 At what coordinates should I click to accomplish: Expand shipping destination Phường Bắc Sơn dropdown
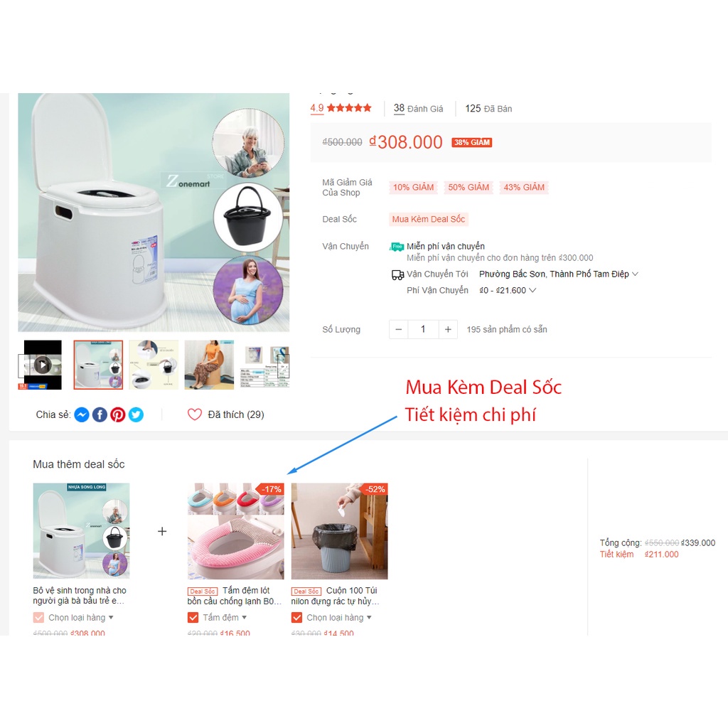559,274
